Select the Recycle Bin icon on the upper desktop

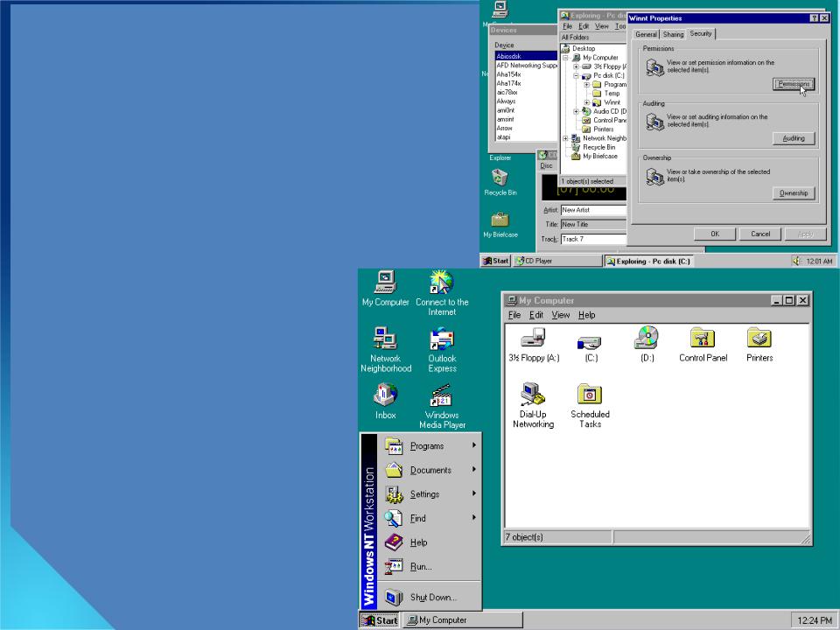(x=500, y=182)
